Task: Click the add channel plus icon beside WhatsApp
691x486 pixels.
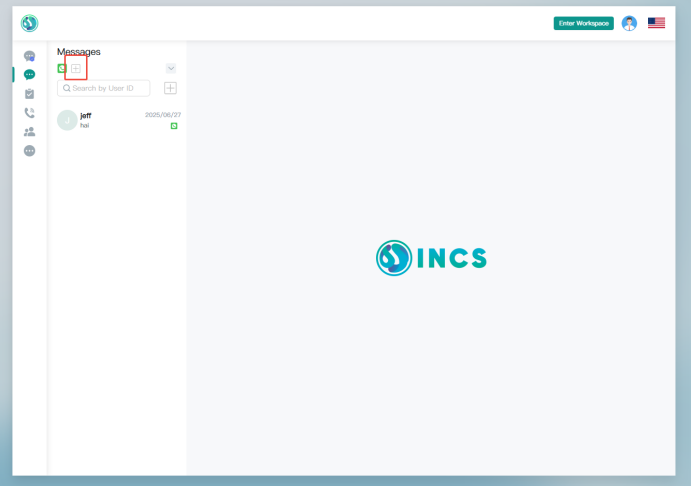Action: click(76, 68)
